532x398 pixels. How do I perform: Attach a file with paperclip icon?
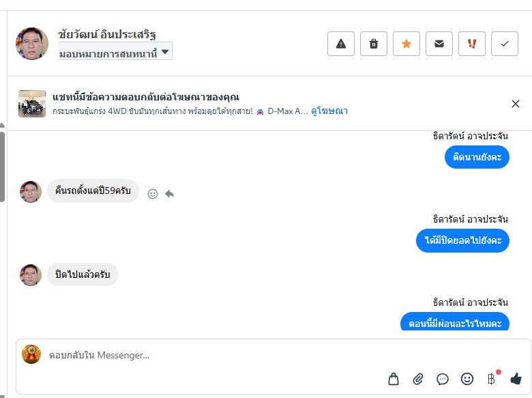(418, 378)
